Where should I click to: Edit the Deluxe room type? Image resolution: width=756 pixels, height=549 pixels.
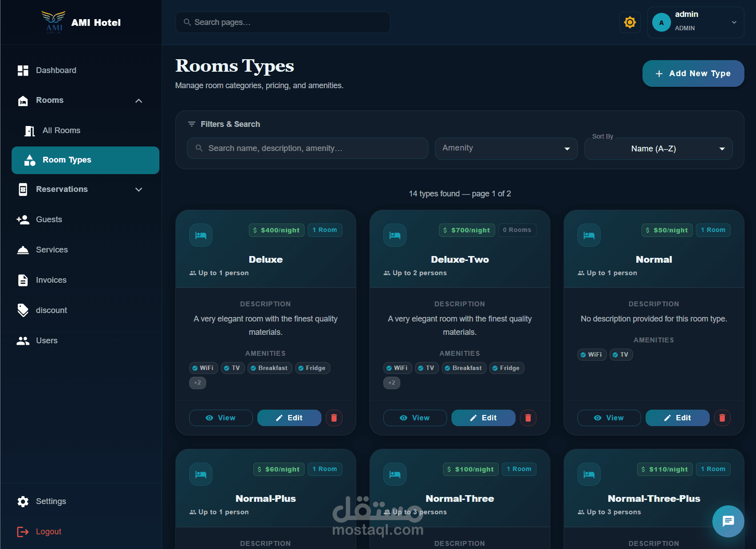point(289,418)
